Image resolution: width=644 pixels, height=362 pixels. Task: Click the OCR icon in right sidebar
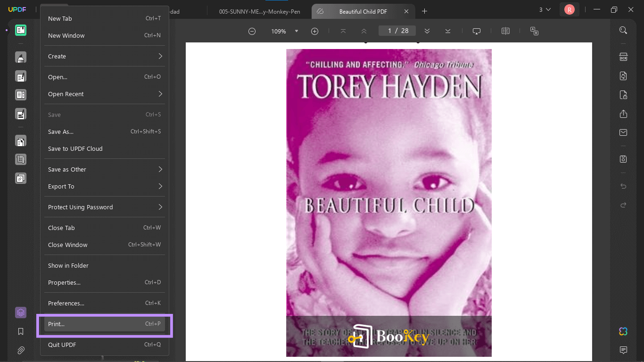click(623, 57)
